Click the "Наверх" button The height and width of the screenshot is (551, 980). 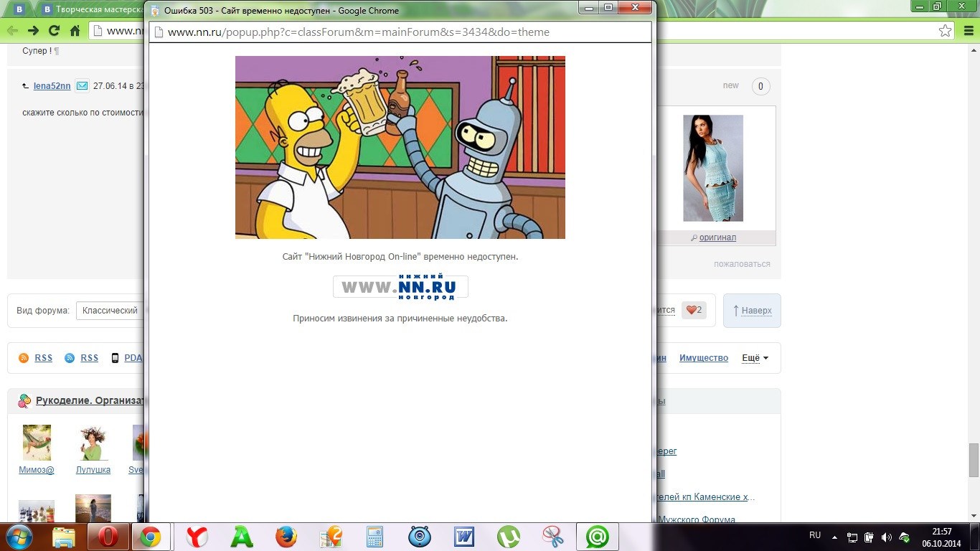pos(752,311)
